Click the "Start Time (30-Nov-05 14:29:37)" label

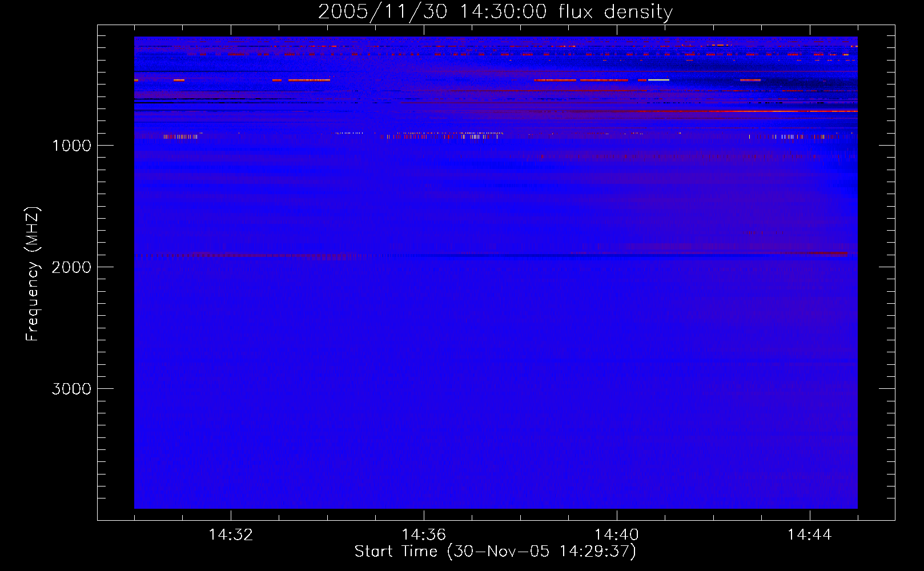[x=495, y=551]
